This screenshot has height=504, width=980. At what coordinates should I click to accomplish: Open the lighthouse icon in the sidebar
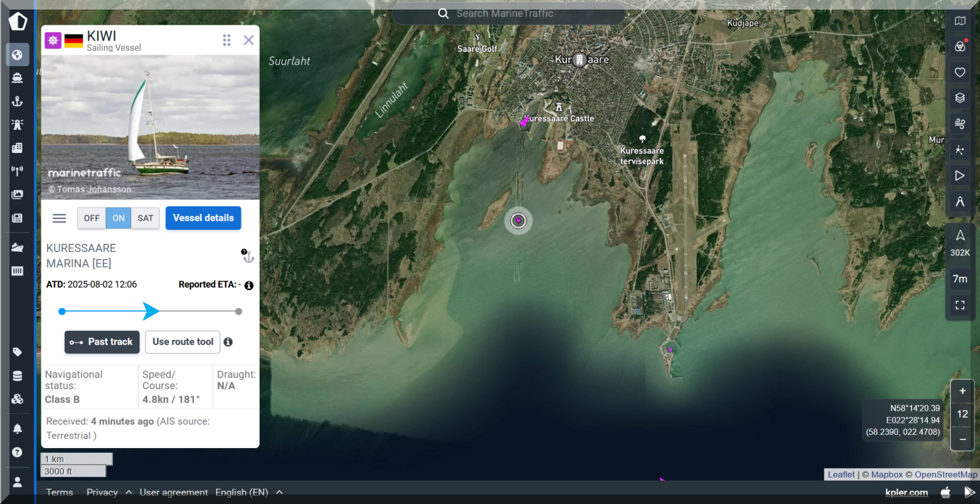click(17, 124)
